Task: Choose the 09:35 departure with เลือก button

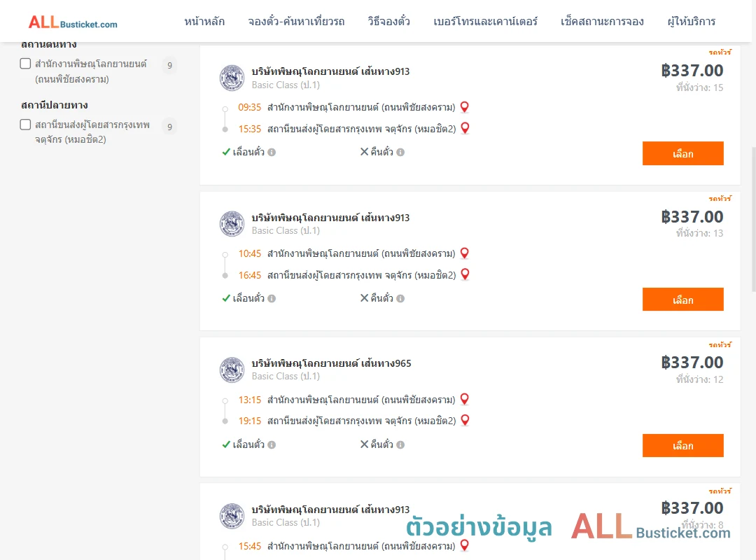Action: pyautogui.click(x=682, y=153)
